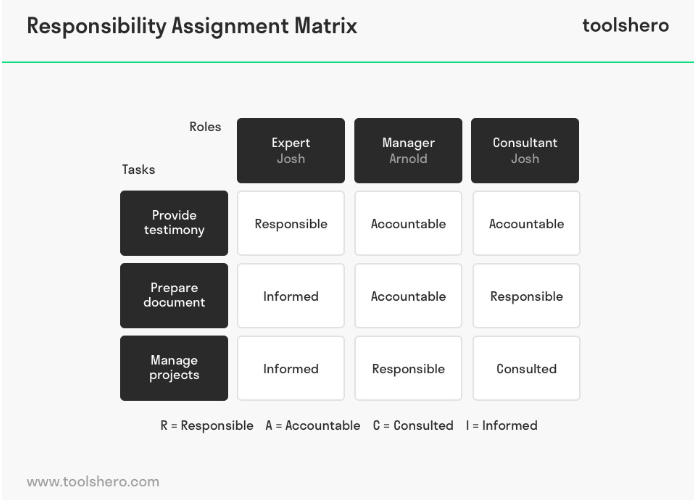Select Manager's Accountable cell for Prepare document
This screenshot has width=694, height=500.
point(408,296)
